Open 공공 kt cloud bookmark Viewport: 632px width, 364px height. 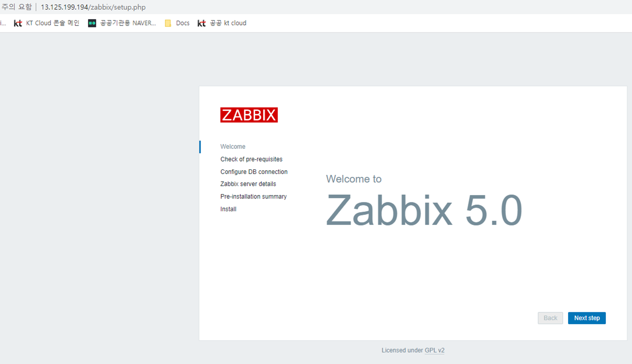click(222, 23)
